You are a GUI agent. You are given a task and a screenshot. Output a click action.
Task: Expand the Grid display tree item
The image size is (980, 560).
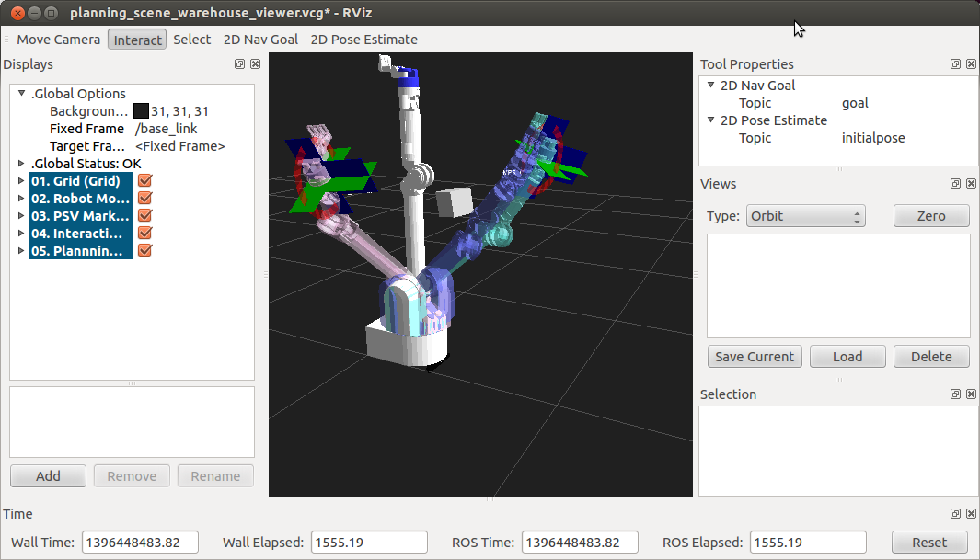(x=21, y=181)
